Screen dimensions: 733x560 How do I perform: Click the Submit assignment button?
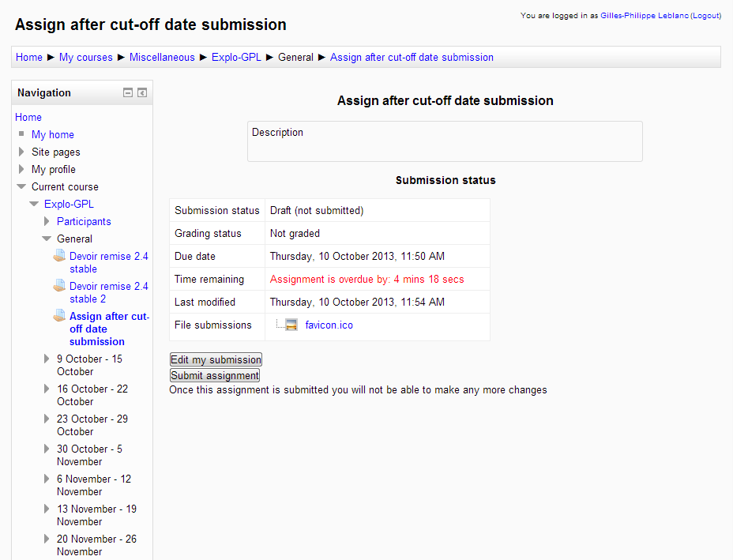[x=215, y=375]
